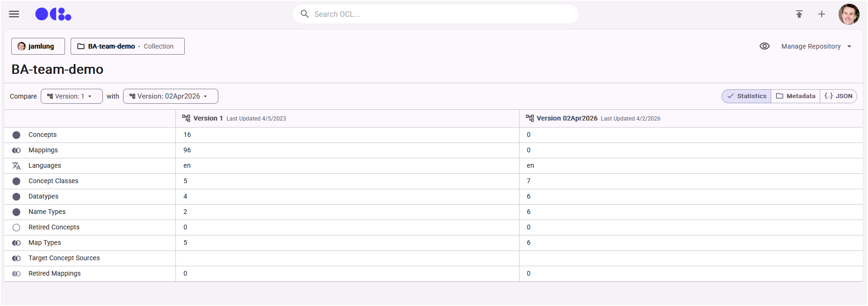Screen dimensions: 868x306
Task: Open the hamburger navigation menu
Action: (x=14, y=14)
